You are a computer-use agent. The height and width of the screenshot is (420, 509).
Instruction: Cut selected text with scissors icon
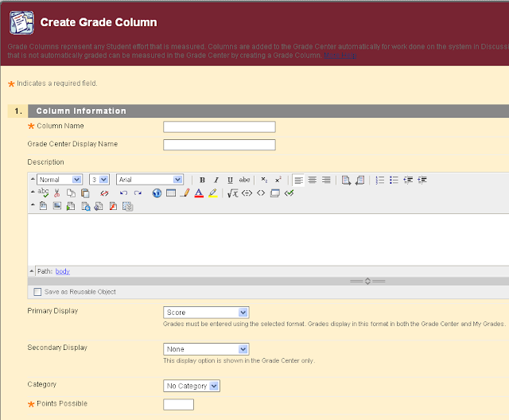click(56, 193)
